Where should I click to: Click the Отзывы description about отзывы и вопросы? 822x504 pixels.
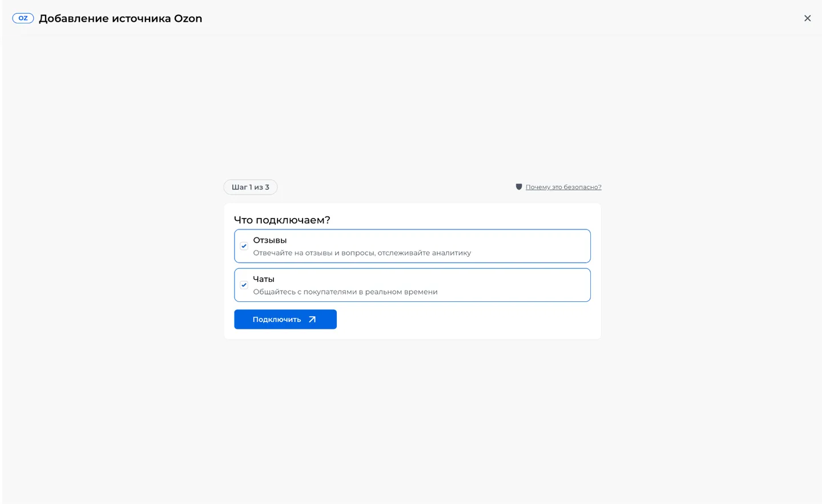pos(362,253)
